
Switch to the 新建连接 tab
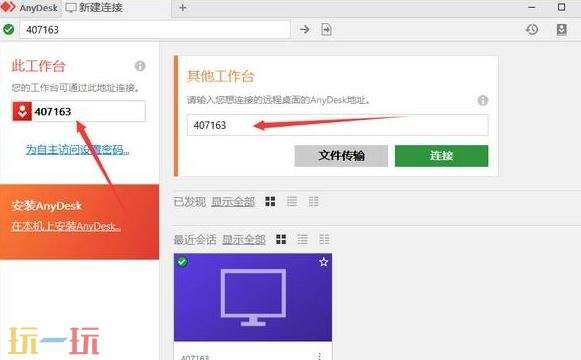coord(94,7)
